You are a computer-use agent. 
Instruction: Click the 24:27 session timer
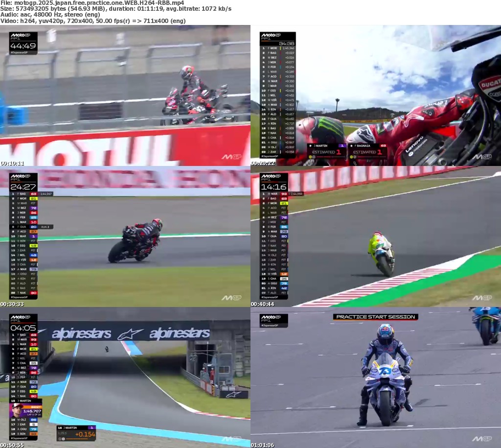pos(23,187)
